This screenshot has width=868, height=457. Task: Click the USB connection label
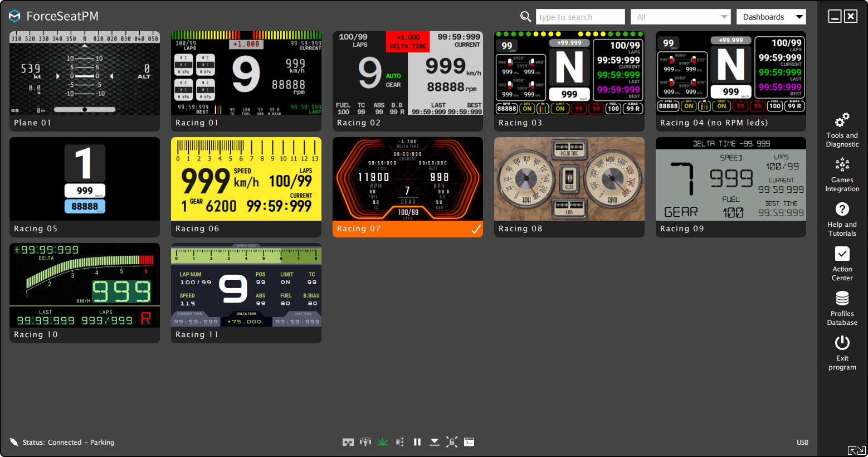coord(802,443)
